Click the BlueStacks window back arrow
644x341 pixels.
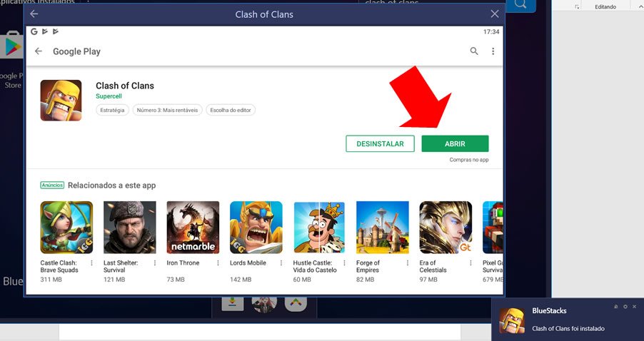point(34,14)
